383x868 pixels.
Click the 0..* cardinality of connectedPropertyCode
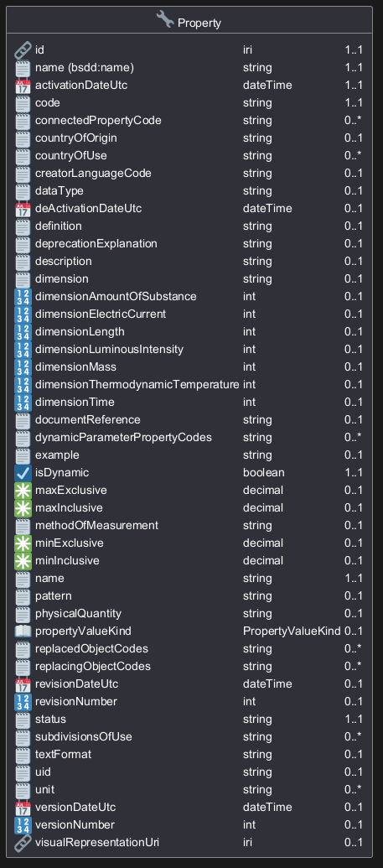coord(353,120)
